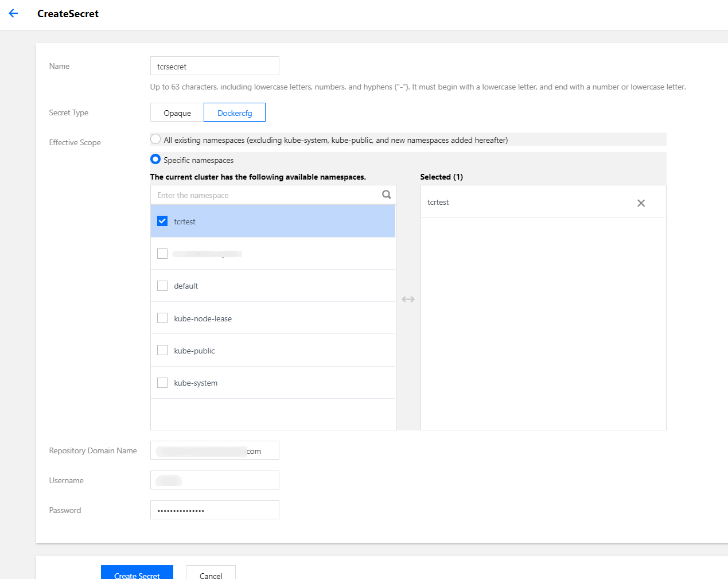Check the default namespace checkbox
The height and width of the screenshot is (579, 728).
(162, 286)
